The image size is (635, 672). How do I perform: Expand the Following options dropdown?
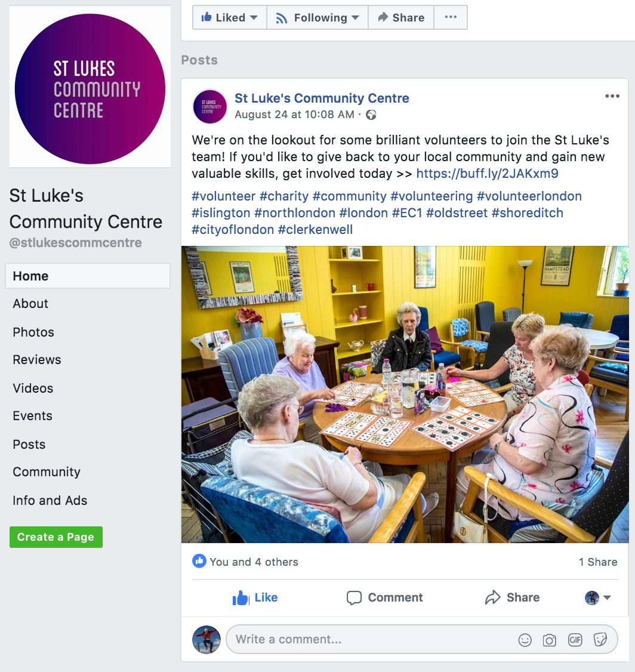coord(317,17)
